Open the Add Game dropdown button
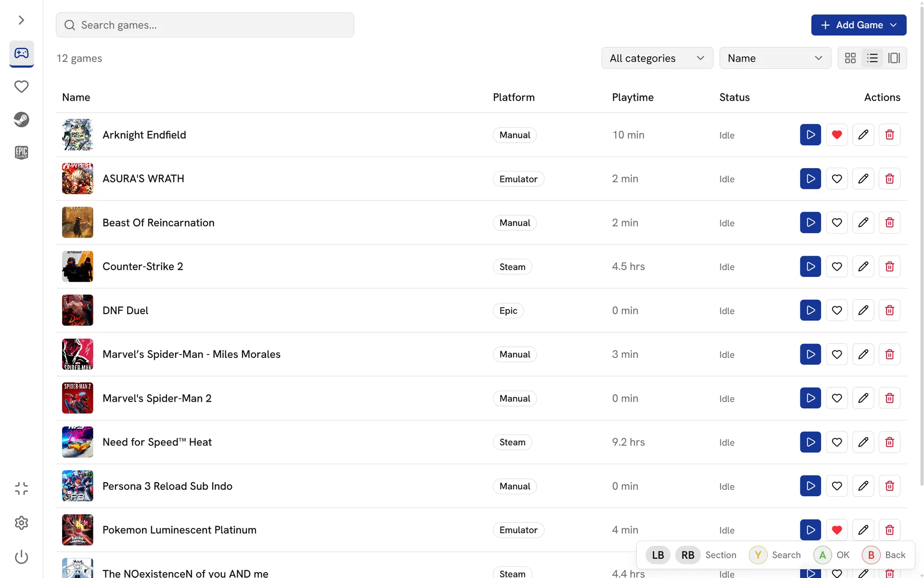Screen dimensions: 924x578 coord(859,25)
